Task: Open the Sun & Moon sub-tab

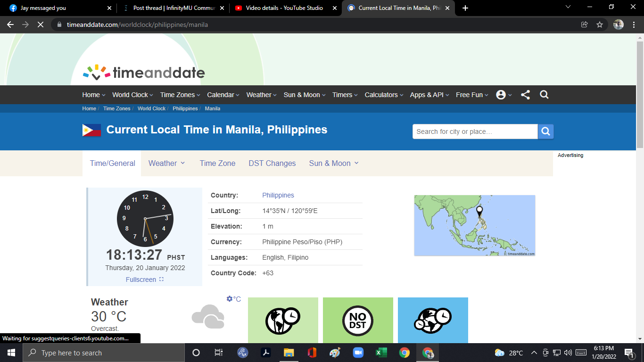Action: pos(334,163)
